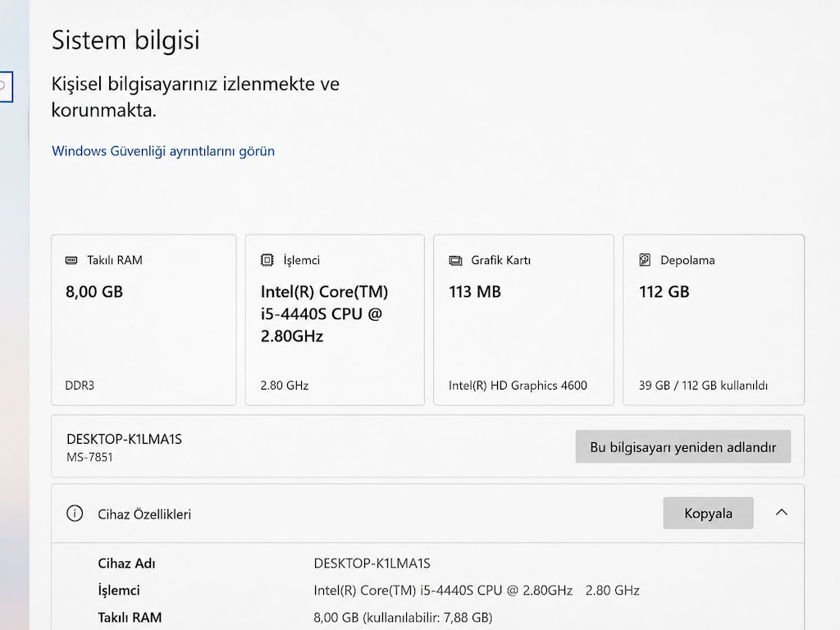This screenshot has height=630, width=840.
Task: Select Intel(R) HD Graphics 4600 text
Action: pyautogui.click(x=518, y=386)
